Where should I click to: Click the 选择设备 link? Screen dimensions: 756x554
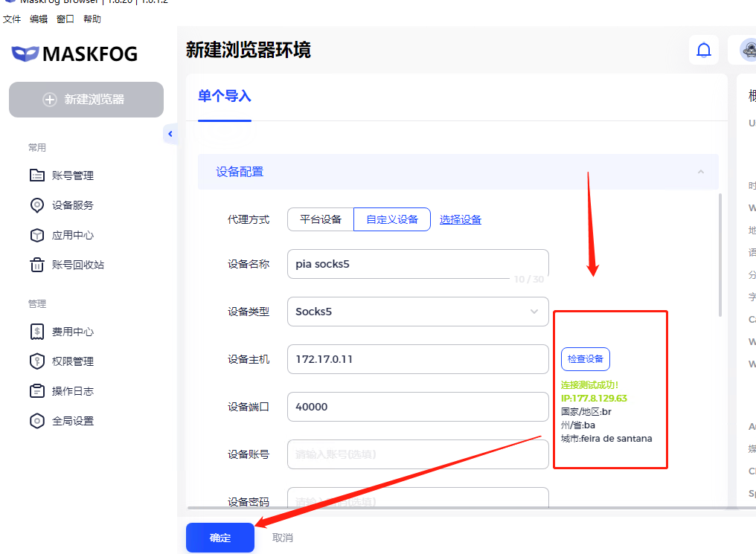[x=461, y=219]
